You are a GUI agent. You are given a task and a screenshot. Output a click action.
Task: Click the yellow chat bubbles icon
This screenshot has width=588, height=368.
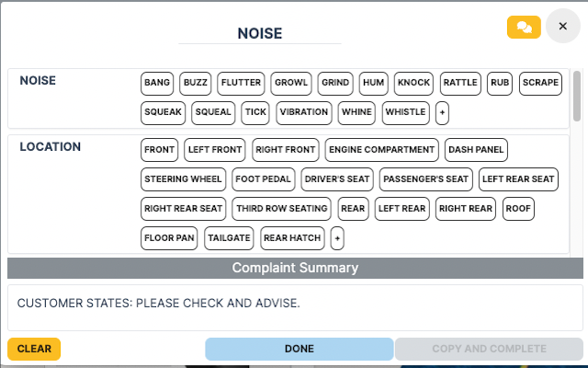pyautogui.click(x=524, y=27)
